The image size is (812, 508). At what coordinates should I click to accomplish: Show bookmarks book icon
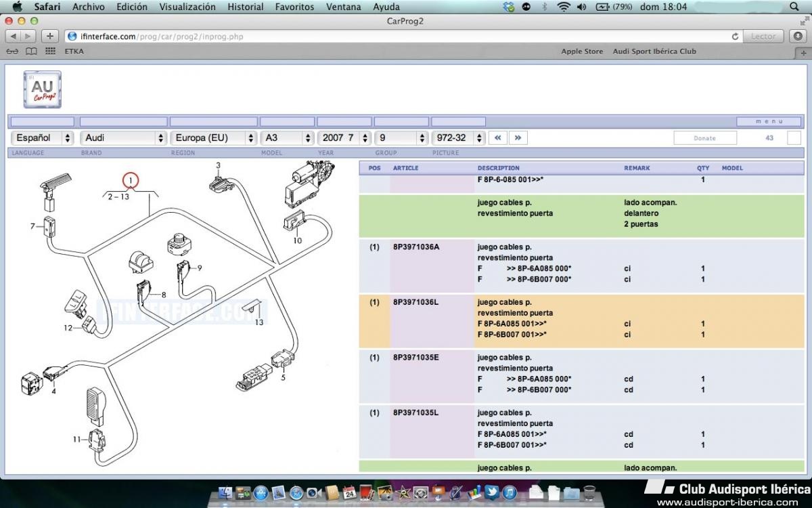pos(31,51)
